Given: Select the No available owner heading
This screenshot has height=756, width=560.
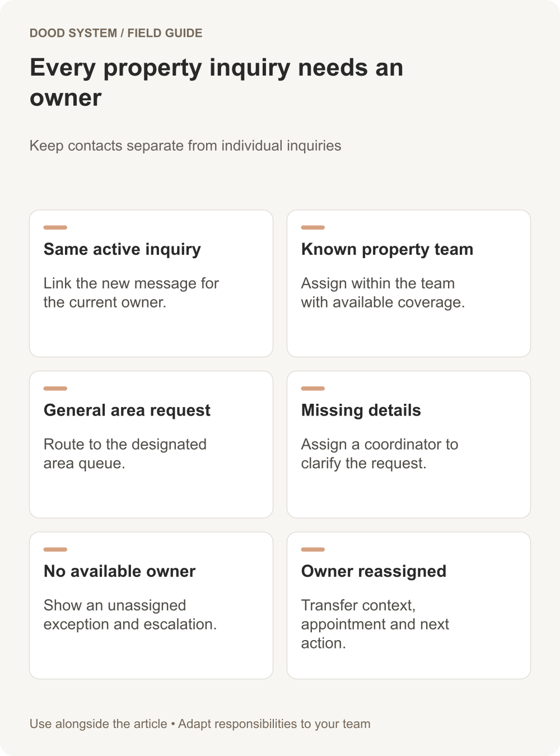Looking at the screenshot, I should [x=120, y=571].
